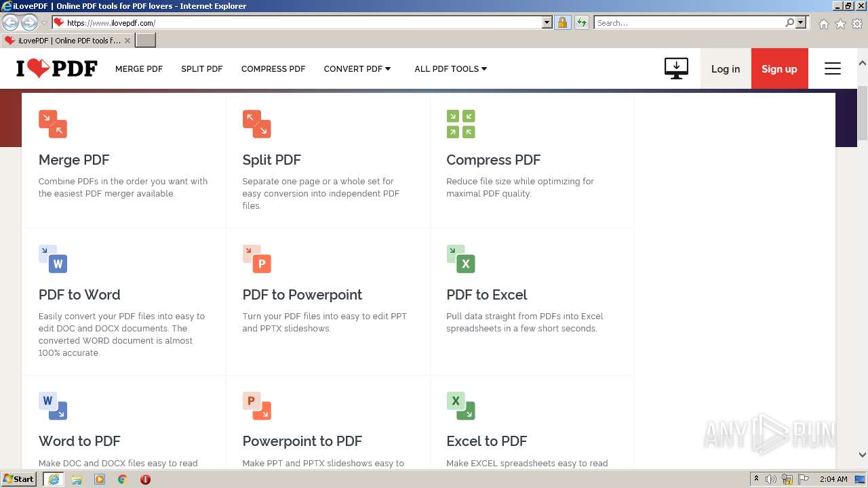Click the Split PDF tool icon
Image resolution: width=868 pixels, height=488 pixels.
256,124
